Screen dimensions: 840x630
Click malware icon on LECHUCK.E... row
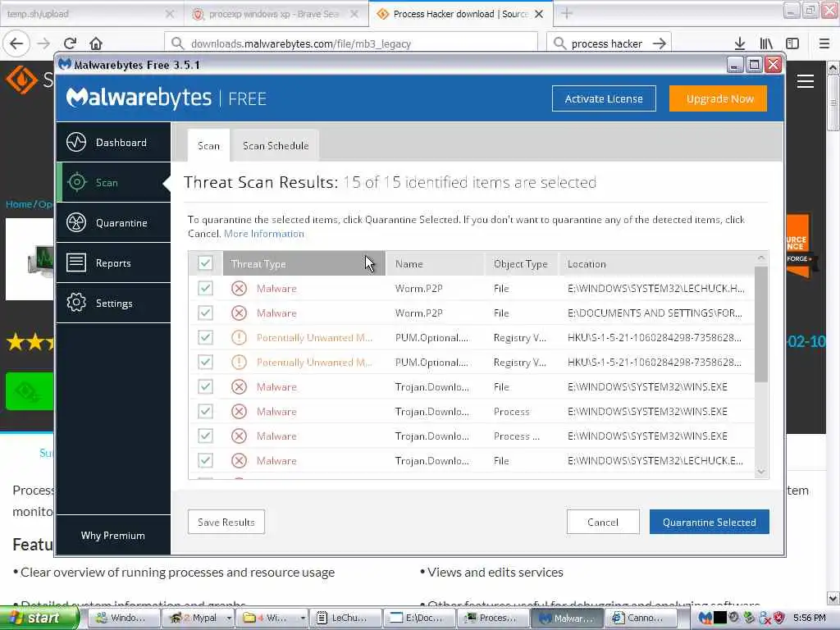point(239,461)
